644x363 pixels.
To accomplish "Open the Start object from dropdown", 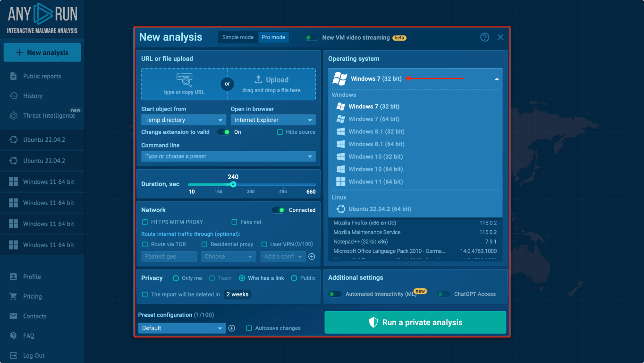I will [184, 120].
